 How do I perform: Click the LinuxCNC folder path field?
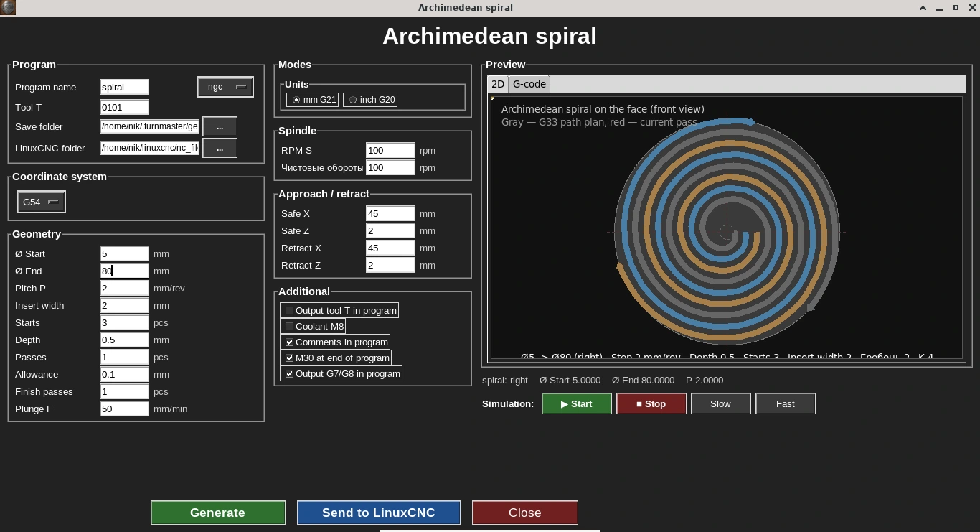(x=149, y=148)
